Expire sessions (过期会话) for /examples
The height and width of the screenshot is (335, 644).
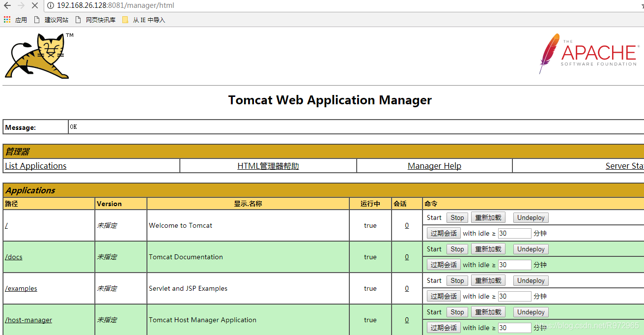tap(444, 296)
